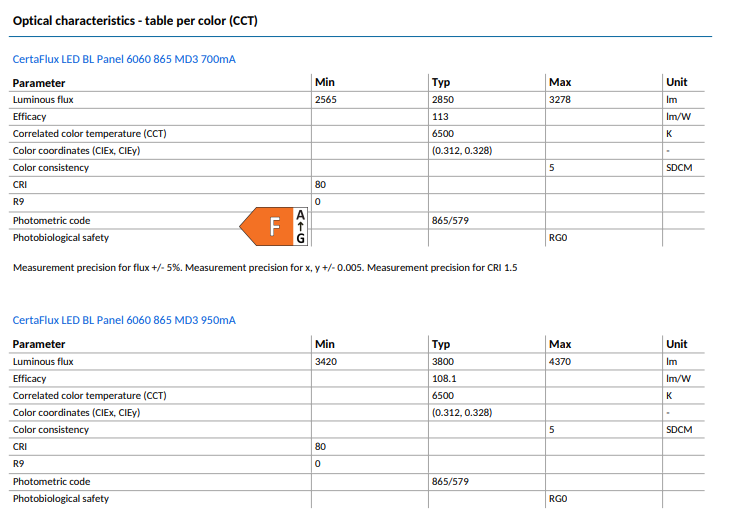The image size is (730, 513).
Task: Select the minimum luminous flux value 3420
Action: tap(326, 362)
